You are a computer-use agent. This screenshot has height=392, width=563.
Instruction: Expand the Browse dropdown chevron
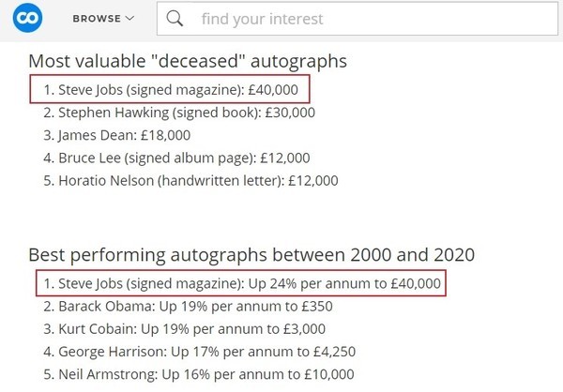tap(129, 19)
